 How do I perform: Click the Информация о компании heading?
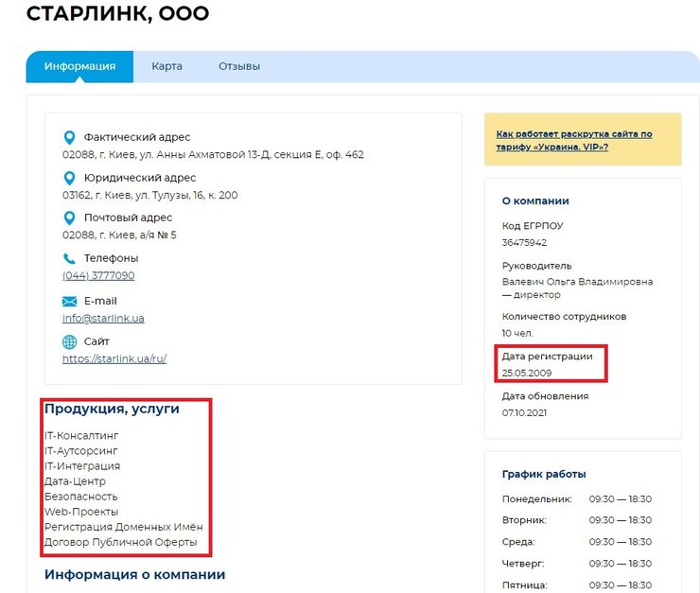[x=134, y=574]
